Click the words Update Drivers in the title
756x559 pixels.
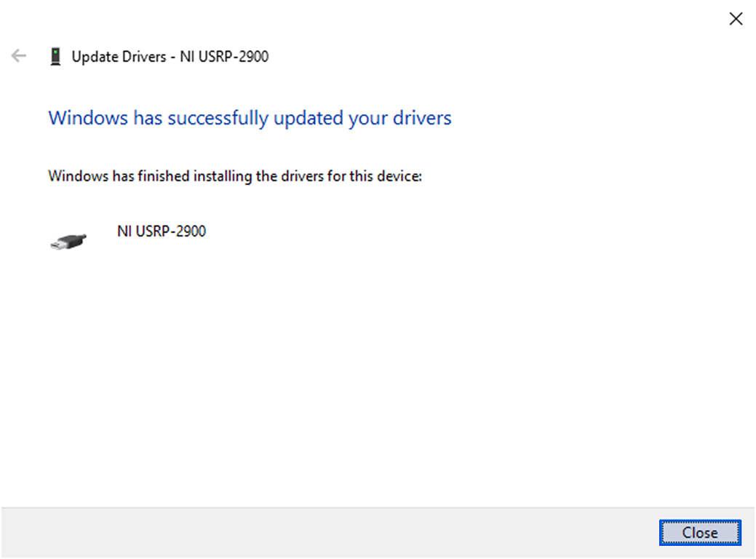pos(119,56)
